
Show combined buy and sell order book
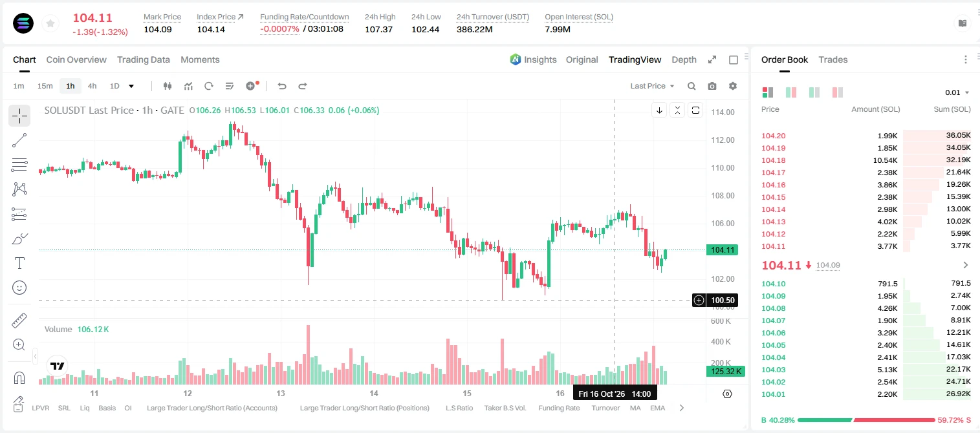click(x=768, y=92)
